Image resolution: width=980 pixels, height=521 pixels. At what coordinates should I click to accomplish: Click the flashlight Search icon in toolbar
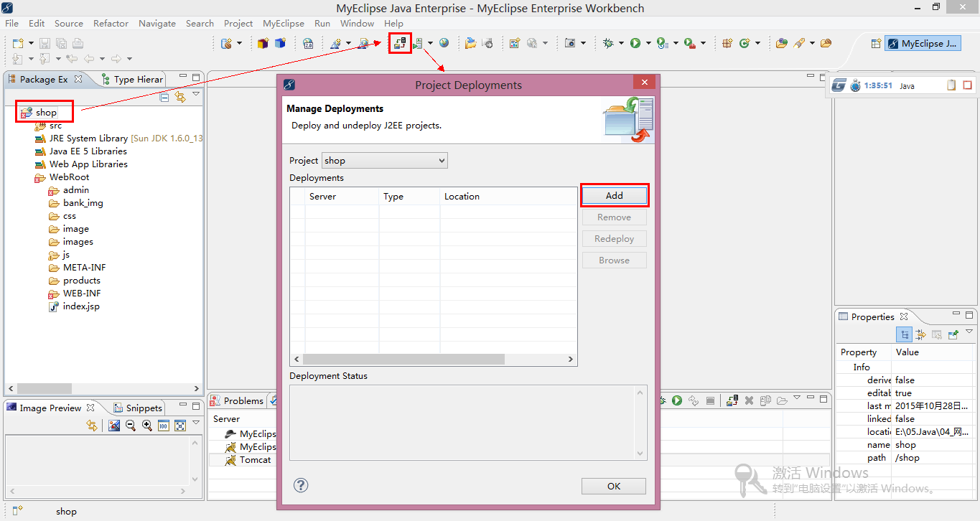799,43
